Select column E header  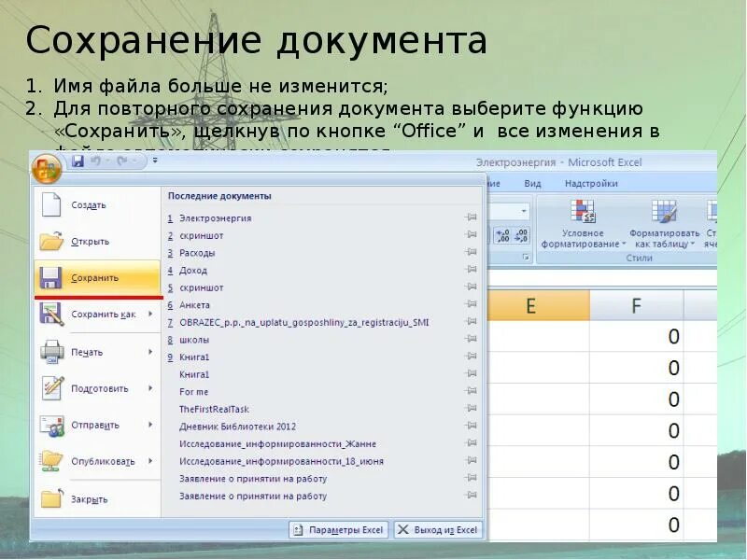[539, 305]
